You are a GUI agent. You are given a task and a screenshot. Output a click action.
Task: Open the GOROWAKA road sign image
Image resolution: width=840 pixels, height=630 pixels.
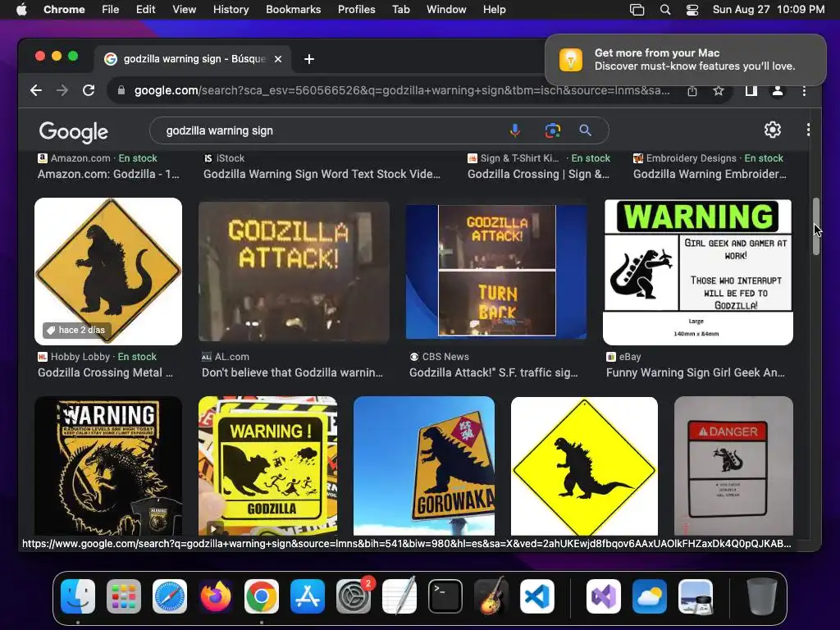(x=424, y=466)
